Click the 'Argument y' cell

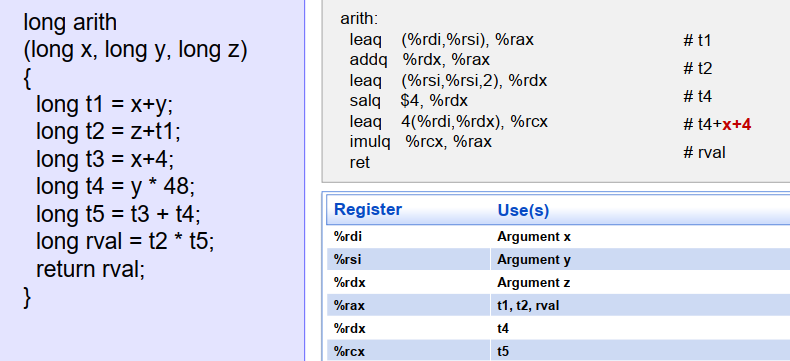(640, 259)
